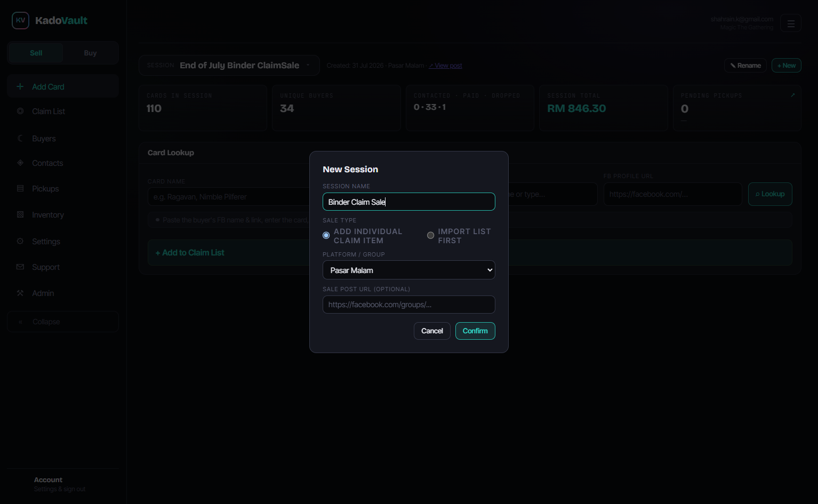This screenshot has width=818, height=504.
Task: Click the Support envelope icon
Action: [20, 267]
